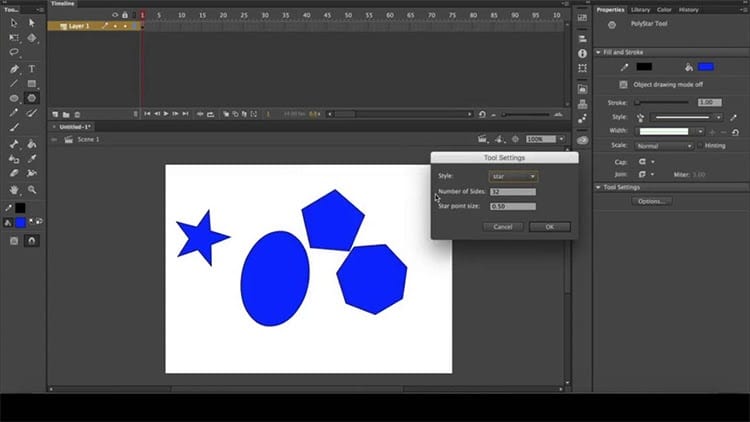The image size is (750, 422).
Task: Toggle Object drawing mode button
Action: pos(623,85)
